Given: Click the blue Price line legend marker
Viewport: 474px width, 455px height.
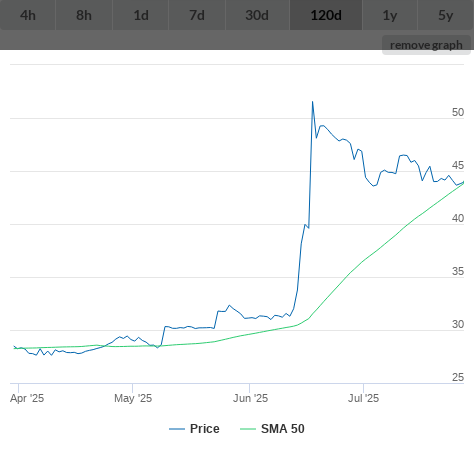Looking at the screenshot, I should (177, 429).
